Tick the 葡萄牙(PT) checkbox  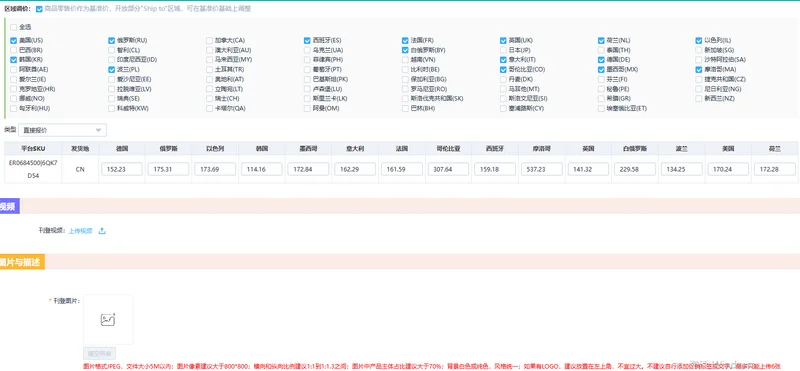[x=307, y=69]
